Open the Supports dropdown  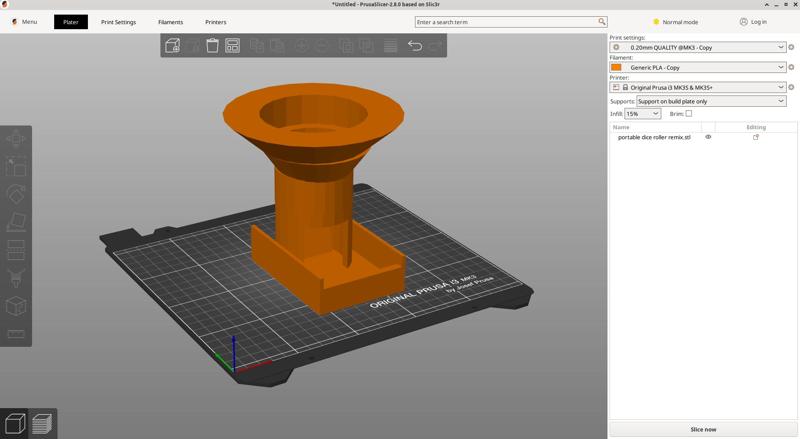point(781,101)
